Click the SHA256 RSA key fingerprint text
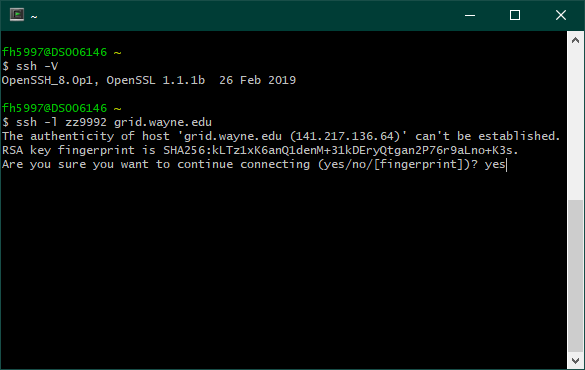The image size is (585, 370). pyautogui.click(x=341, y=150)
